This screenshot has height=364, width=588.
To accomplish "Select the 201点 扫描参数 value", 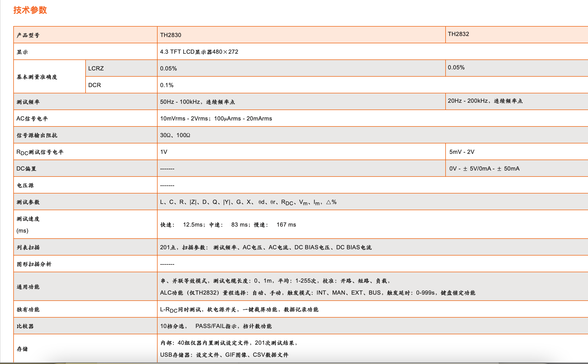I will [x=266, y=247].
